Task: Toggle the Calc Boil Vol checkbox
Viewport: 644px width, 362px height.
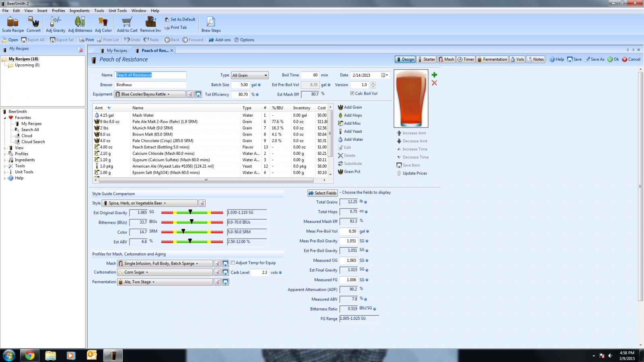Action: [352, 93]
